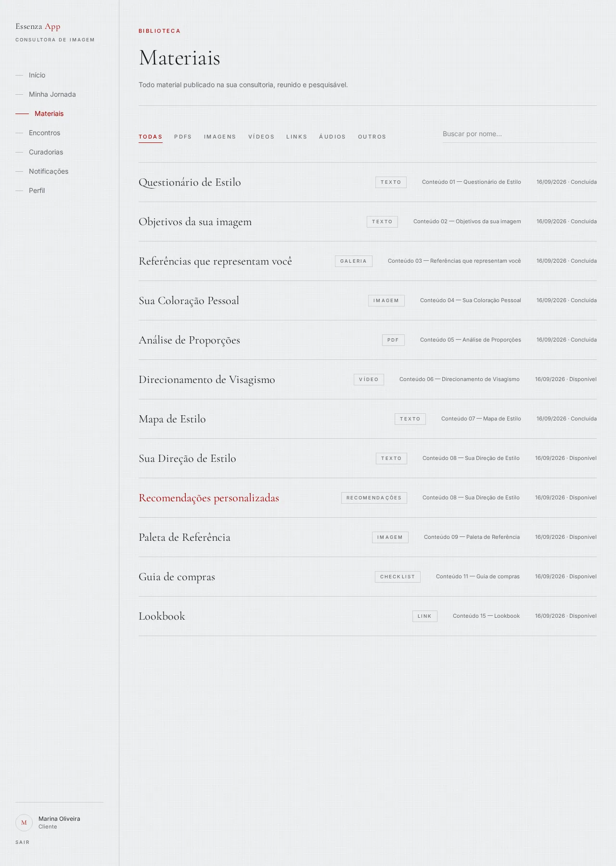Open Recomendações personalizadas material
Screen dimensions: 616x866
pos(209,498)
